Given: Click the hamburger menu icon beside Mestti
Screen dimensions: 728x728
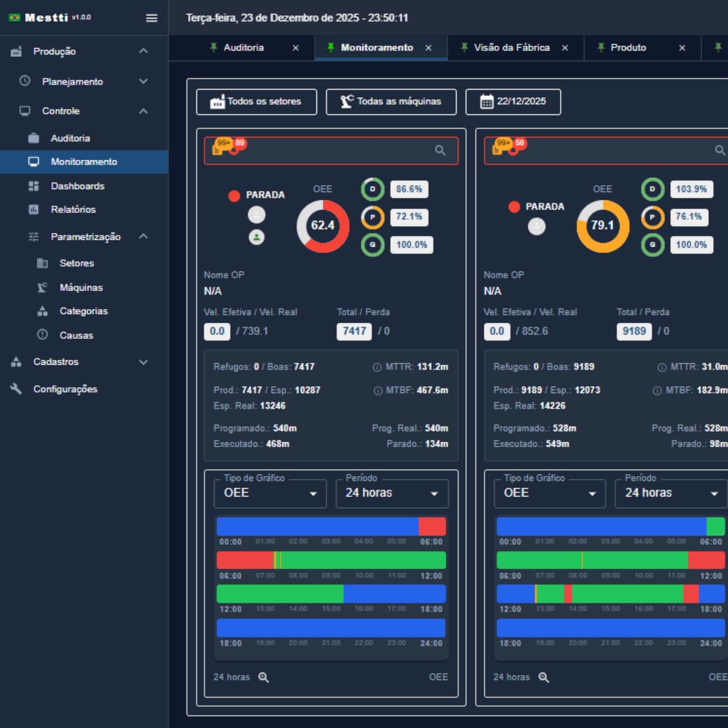Looking at the screenshot, I should point(151,18).
